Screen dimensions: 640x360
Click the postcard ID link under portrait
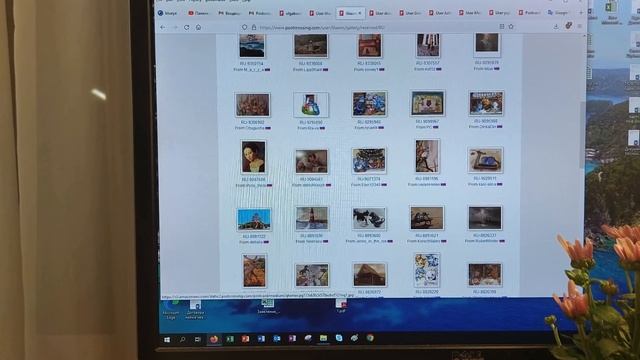click(253, 180)
